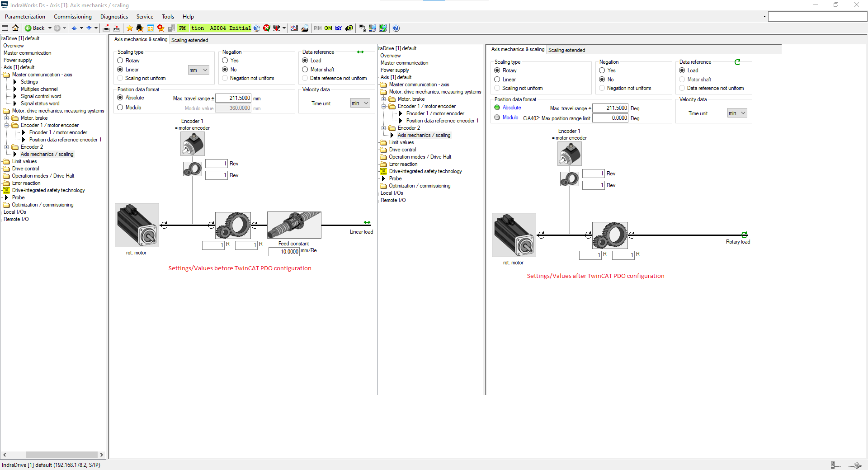Click the top-right search input box
Viewport: 868px width, 470px height.
[x=817, y=17]
